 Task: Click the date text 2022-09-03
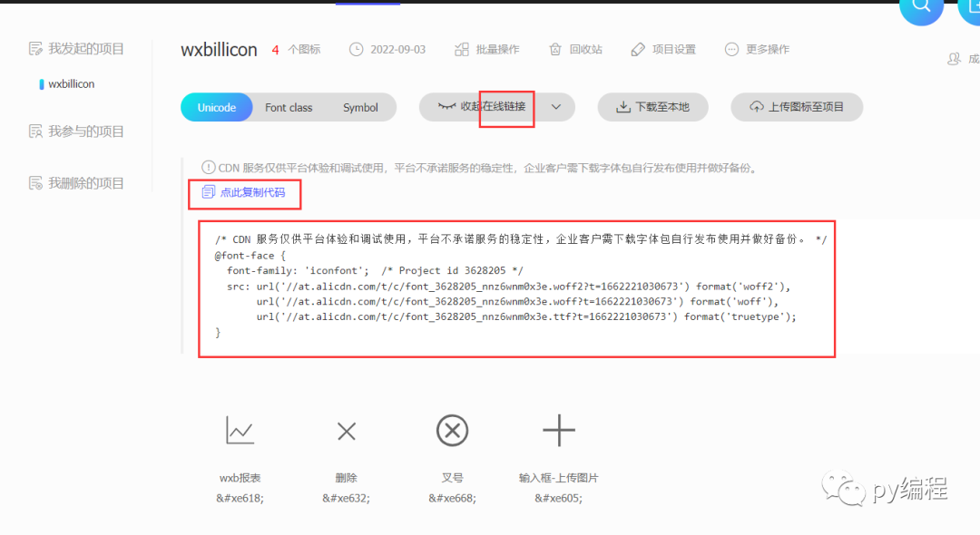397,49
